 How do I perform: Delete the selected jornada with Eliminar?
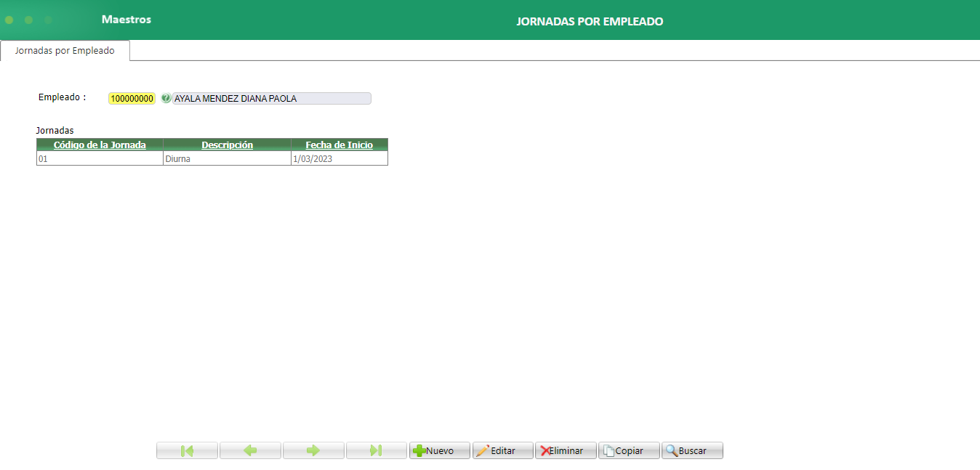click(x=566, y=450)
